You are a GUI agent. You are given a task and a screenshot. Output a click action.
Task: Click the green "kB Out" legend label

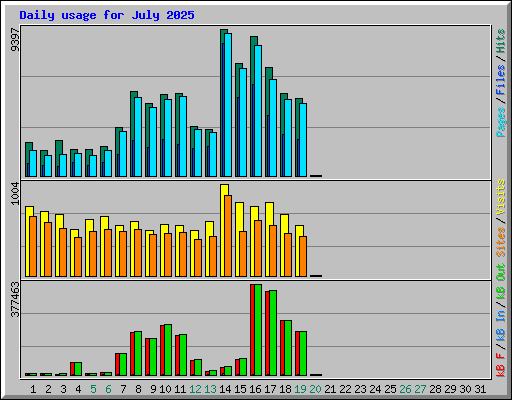pyautogui.click(x=501, y=281)
